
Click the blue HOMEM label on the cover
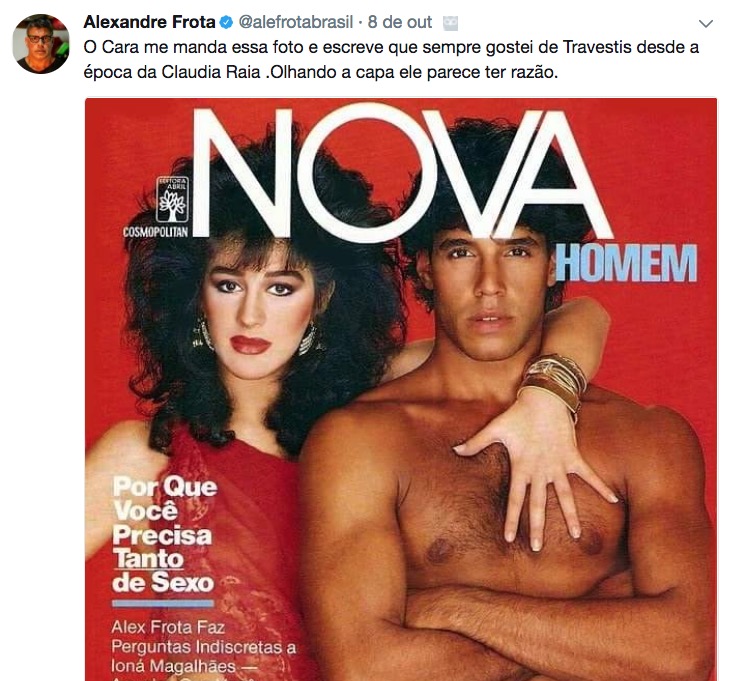pos(626,263)
